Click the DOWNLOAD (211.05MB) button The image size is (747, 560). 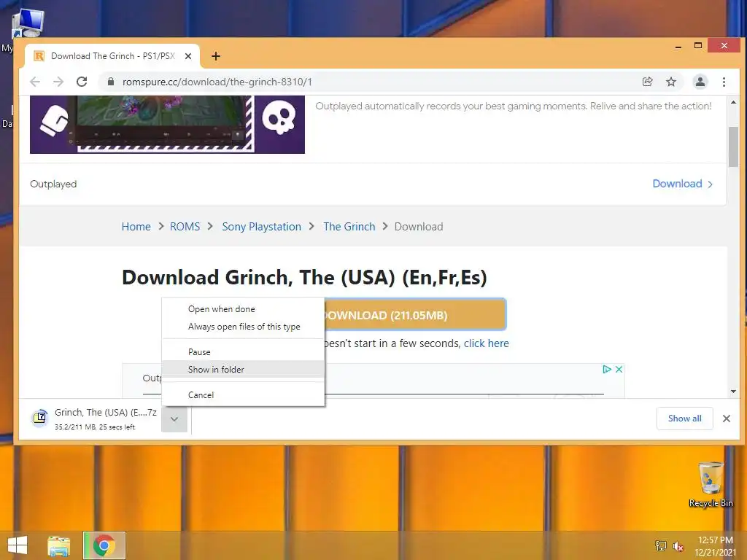[x=414, y=315]
